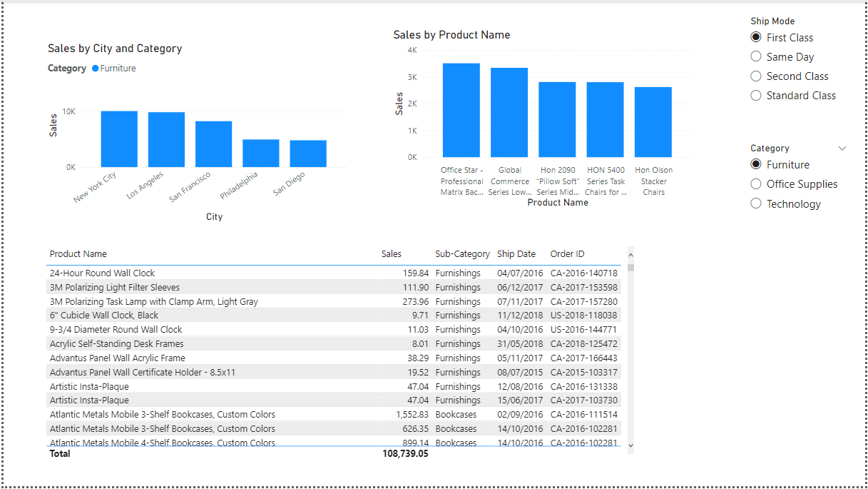Click Artistic Insta-Plaque row dated 12/08/2016
The width and height of the screenshot is (868, 489).
[333, 386]
